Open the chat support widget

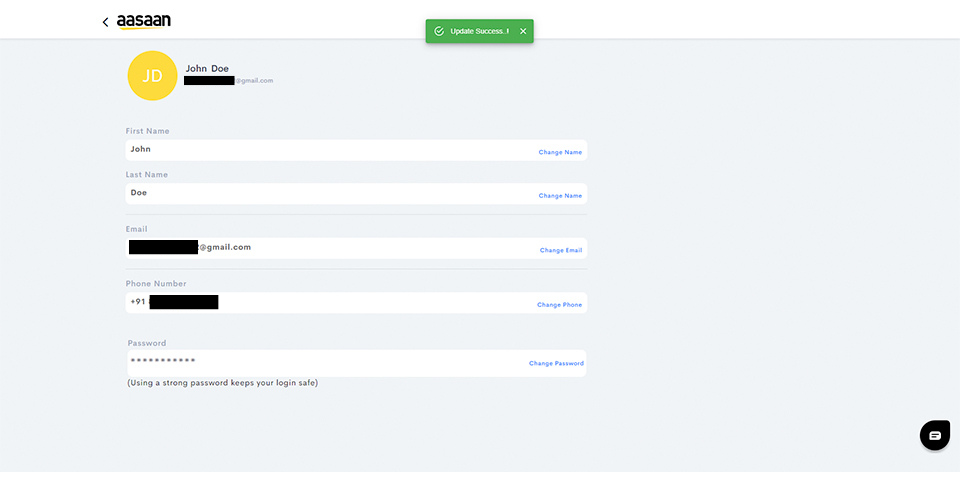(x=934, y=435)
